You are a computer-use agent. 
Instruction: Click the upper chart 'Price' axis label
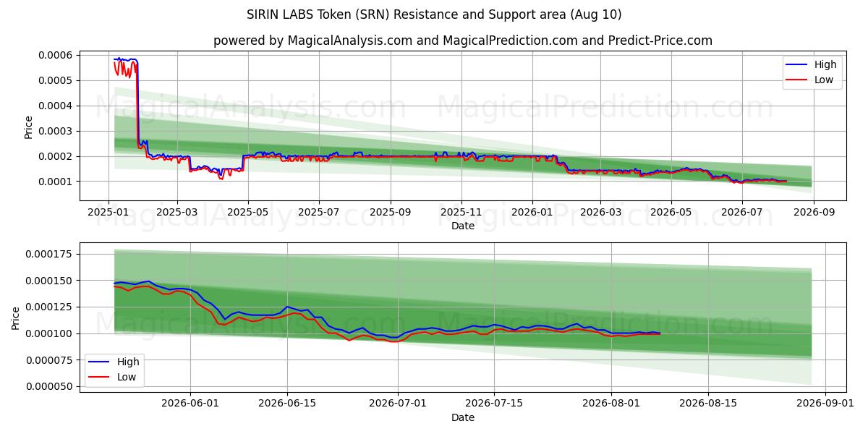(x=29, y=126)
